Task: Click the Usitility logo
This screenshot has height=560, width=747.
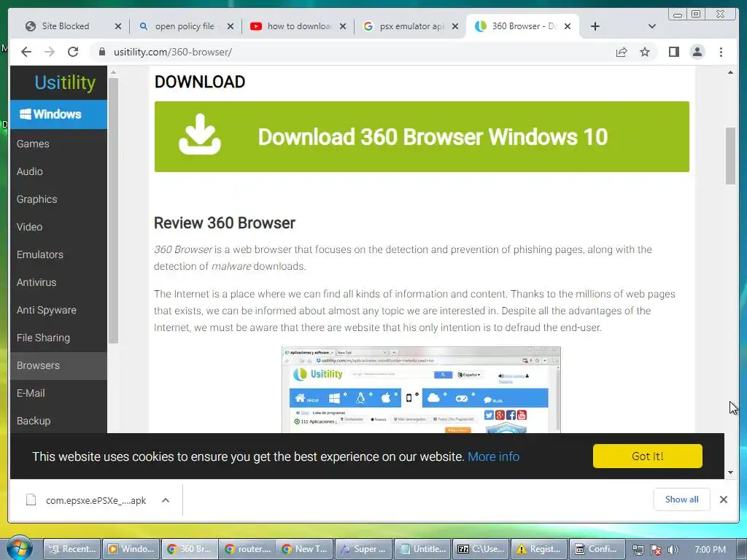Action: point(65,82)
